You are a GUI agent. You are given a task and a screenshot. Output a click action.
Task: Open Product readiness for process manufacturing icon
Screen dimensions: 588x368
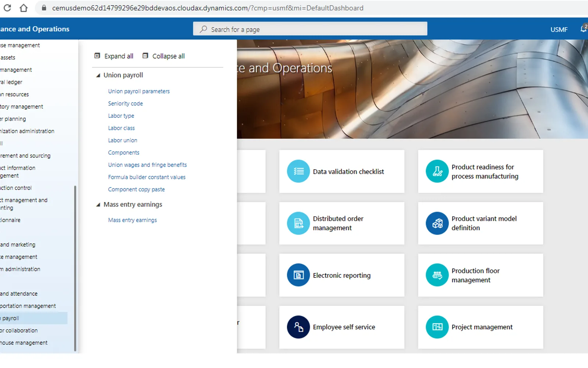click(x=437, y=171)
